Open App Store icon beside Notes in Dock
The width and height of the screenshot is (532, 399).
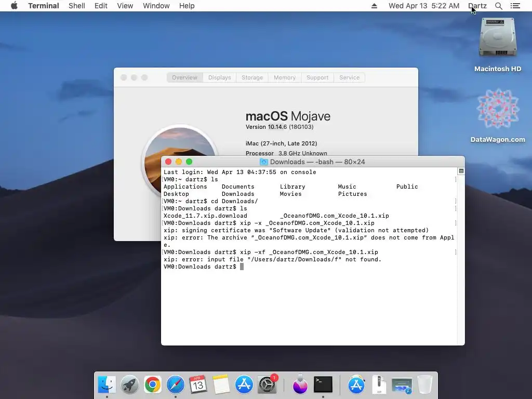coord(244,384)
